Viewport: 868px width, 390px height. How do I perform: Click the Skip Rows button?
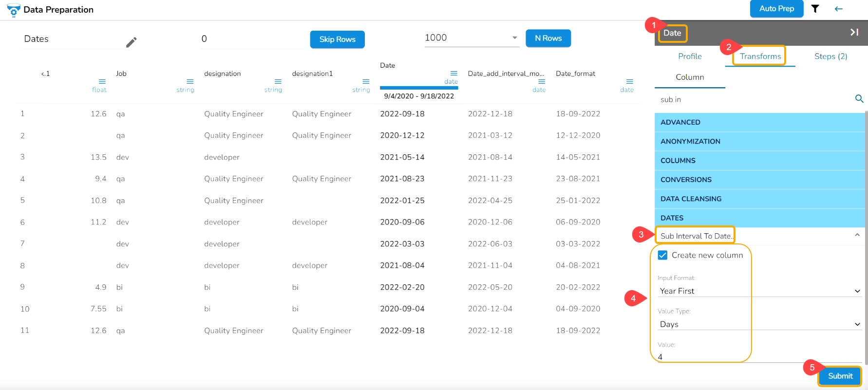(x=337, y=39)
